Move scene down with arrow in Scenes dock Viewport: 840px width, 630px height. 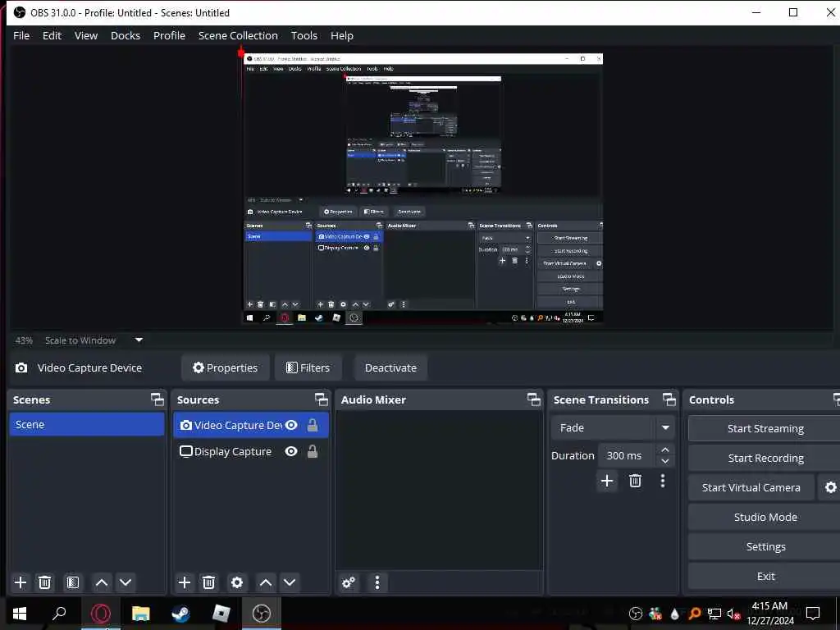(126, 582)
